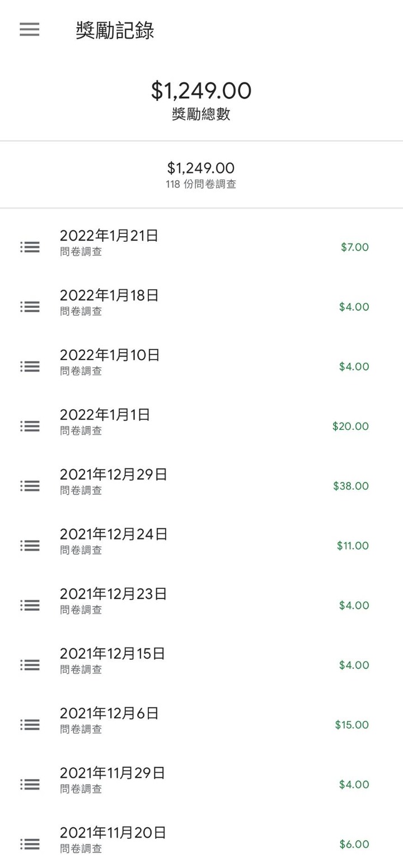Open the hamburger navigation menu
Screen dimensions: 403x868
pos(30,30)
